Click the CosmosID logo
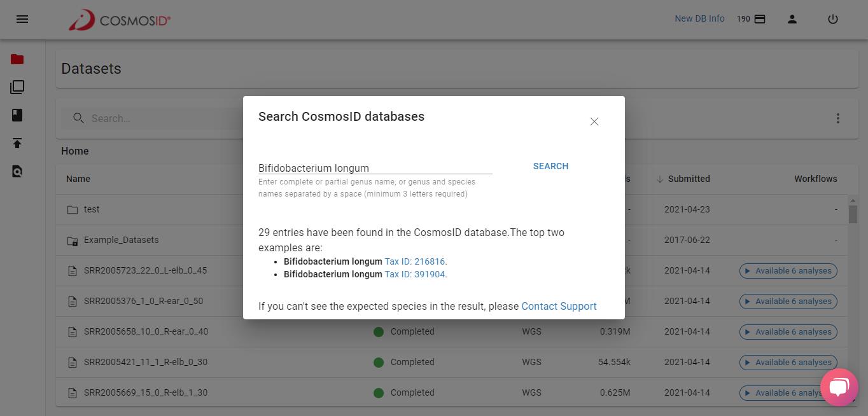 pos(120,20)
